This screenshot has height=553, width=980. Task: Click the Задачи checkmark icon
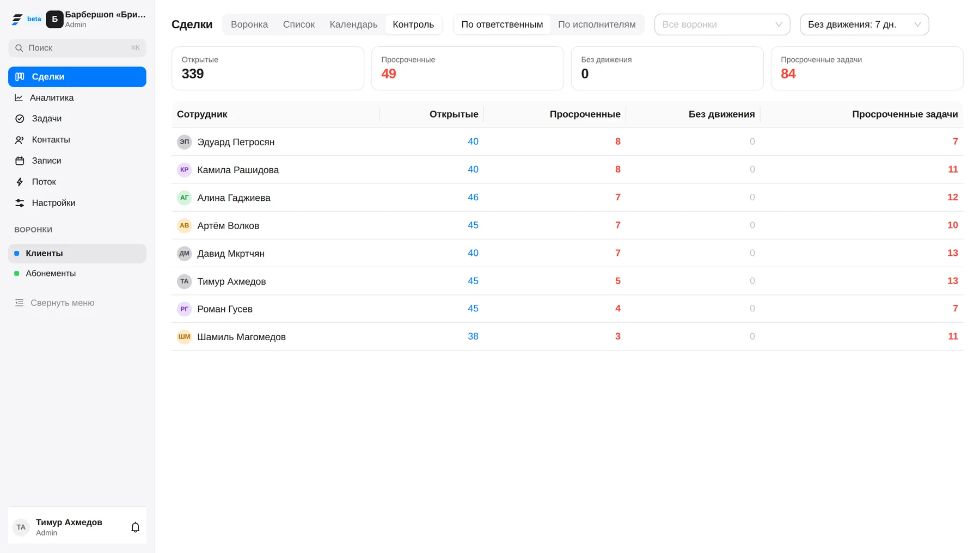pos(20,119)
